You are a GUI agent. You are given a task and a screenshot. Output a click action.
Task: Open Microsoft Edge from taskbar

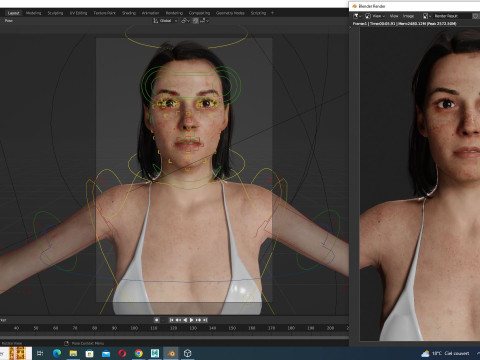coord(57,353)
